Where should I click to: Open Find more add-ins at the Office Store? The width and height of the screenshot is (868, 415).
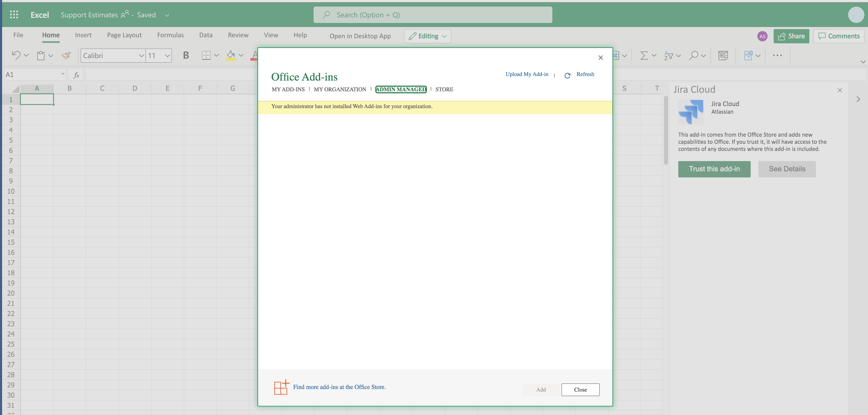(339, 387)
